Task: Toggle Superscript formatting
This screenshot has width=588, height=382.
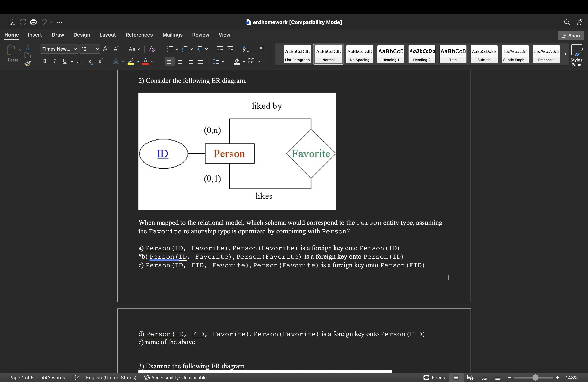Action: [x=101, y=61]
